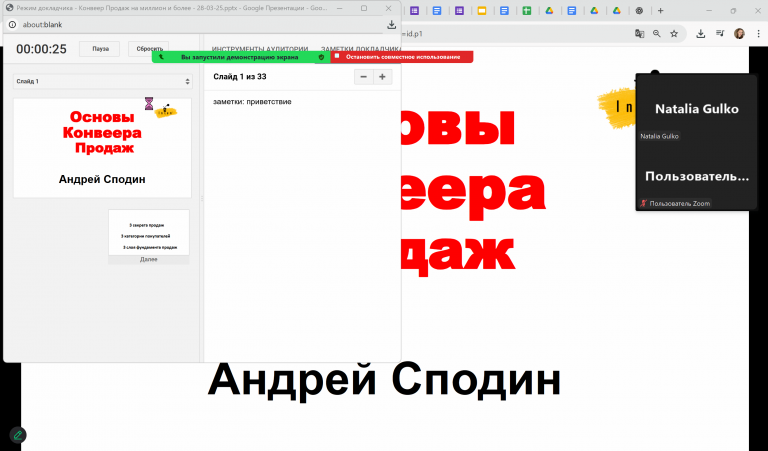Click the site info icon beside about:blank
The width and height of the screenshot is (768, 451).
click(x=12, y=24)
